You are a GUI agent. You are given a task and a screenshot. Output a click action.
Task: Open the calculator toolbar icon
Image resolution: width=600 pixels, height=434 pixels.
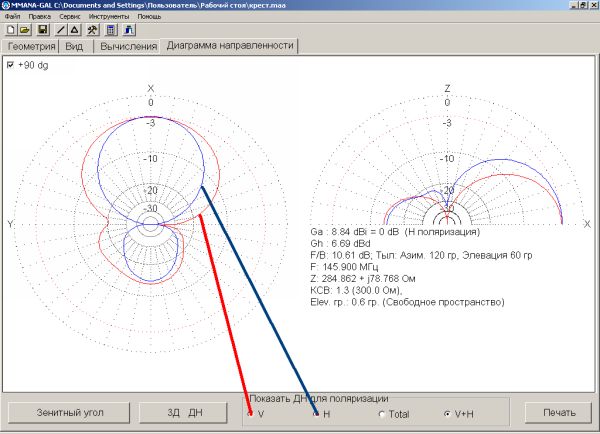coord(111,30)
